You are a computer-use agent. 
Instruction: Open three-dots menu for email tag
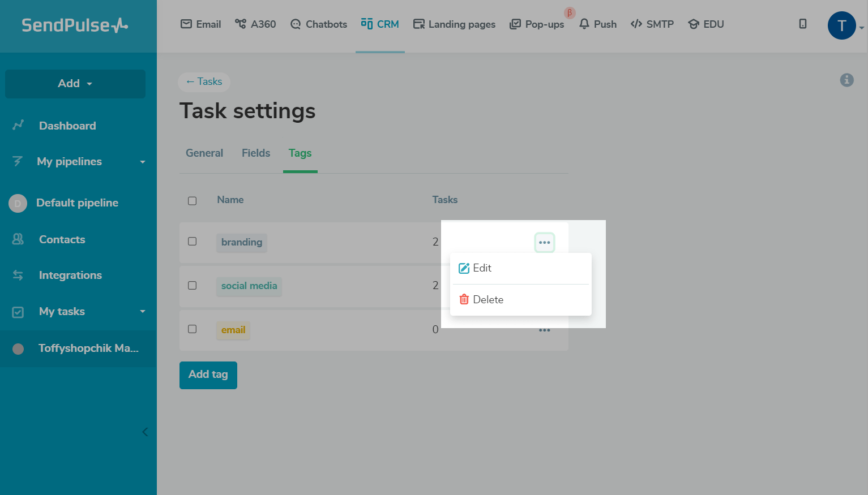[544, 330]
